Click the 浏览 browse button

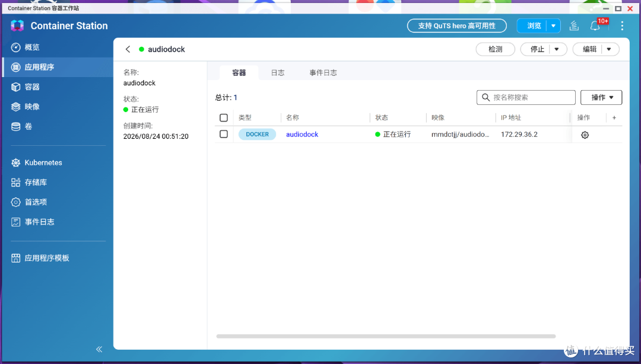point(533,25)
